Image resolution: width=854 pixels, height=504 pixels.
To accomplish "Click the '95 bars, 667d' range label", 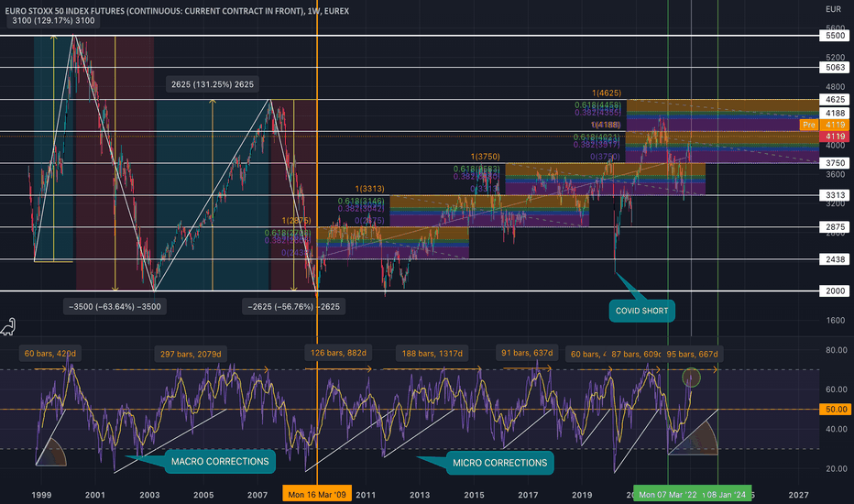I will [x=692, y=354].
